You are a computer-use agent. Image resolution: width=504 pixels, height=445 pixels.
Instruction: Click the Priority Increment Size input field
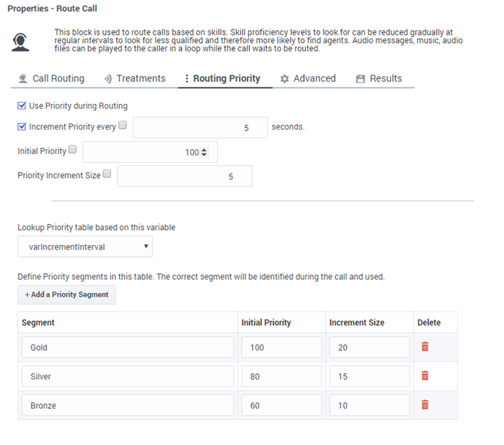(x=184, y=176)
